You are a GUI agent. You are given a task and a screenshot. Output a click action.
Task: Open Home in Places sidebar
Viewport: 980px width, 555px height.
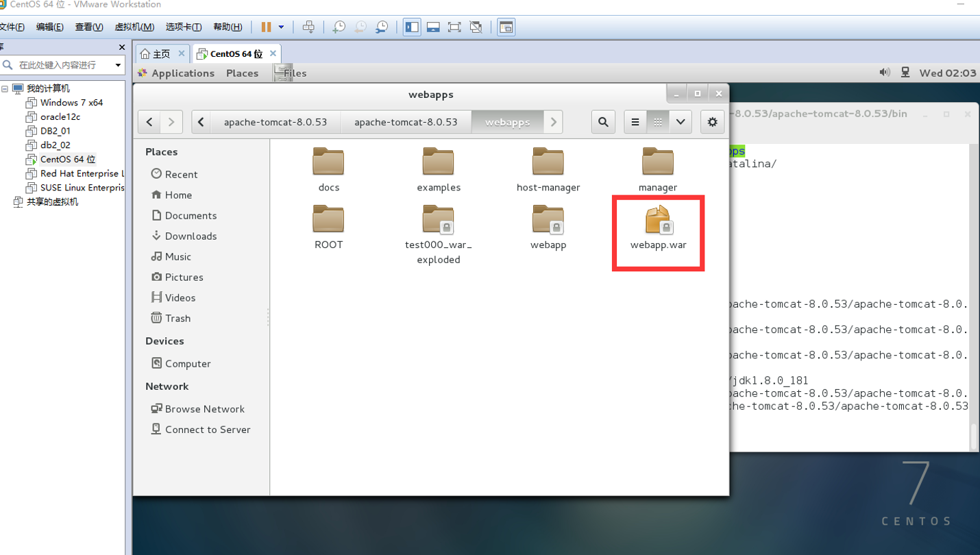pyautogui.click(x=171, y=195)
